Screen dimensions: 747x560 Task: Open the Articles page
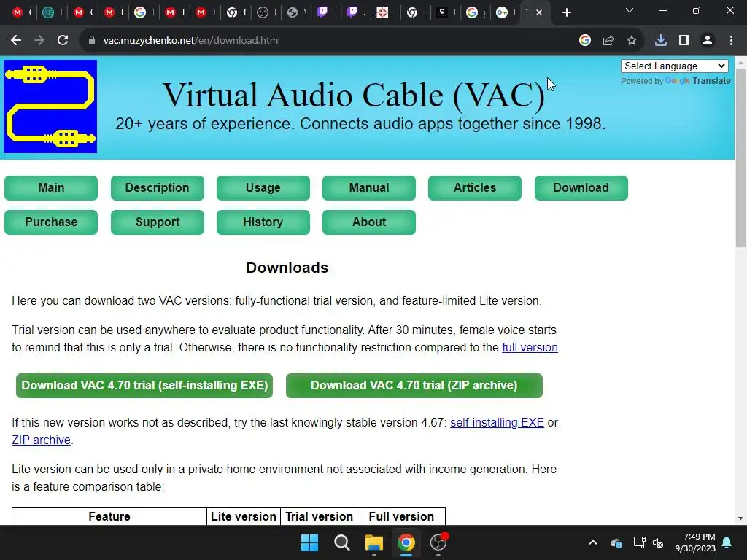[x=474, y=187]
